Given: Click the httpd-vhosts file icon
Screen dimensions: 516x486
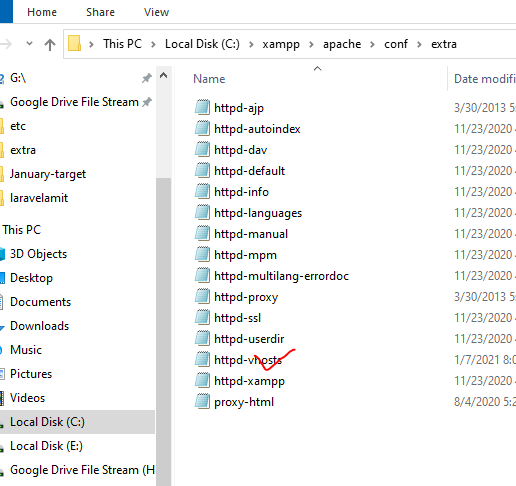Looking at the screenshot, I should point(202,359).
